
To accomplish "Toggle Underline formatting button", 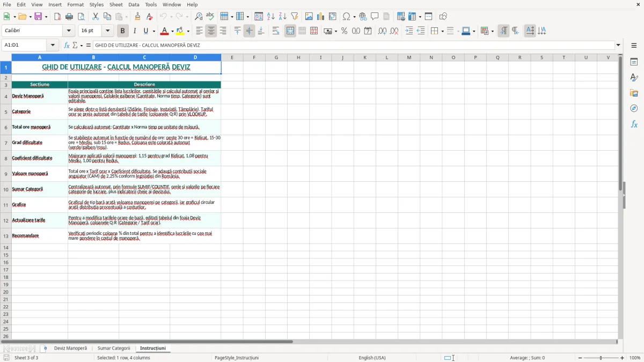I will pos(146,31).
